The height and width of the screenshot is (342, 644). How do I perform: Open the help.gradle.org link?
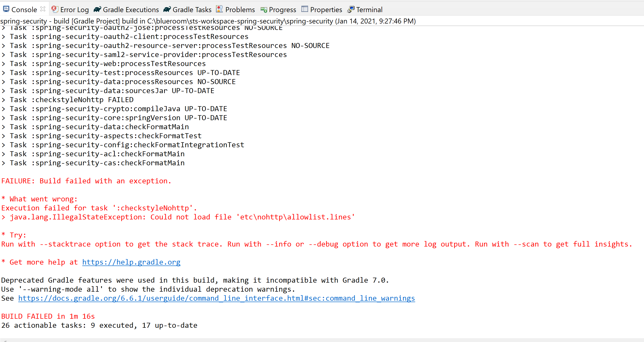click(x=131, y=262)
